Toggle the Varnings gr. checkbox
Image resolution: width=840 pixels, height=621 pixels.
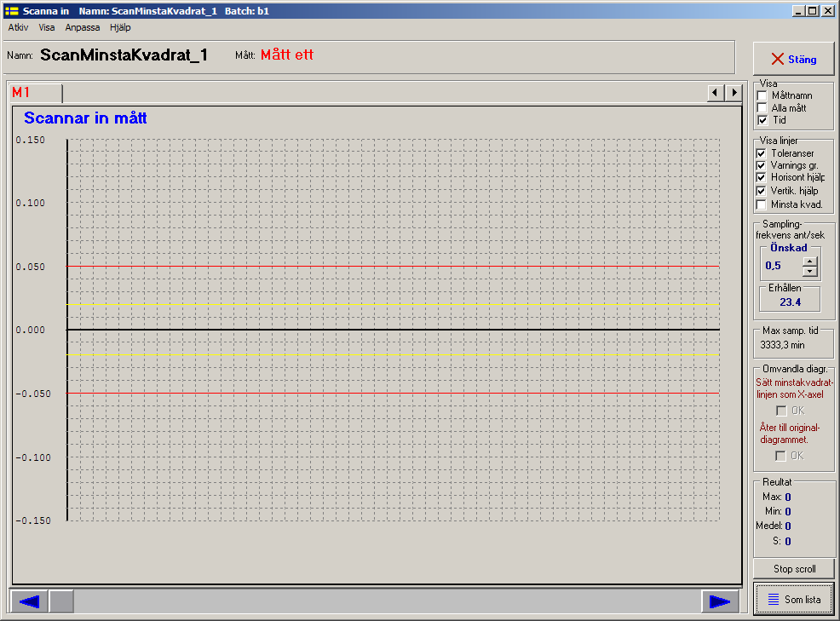point(761,165)
